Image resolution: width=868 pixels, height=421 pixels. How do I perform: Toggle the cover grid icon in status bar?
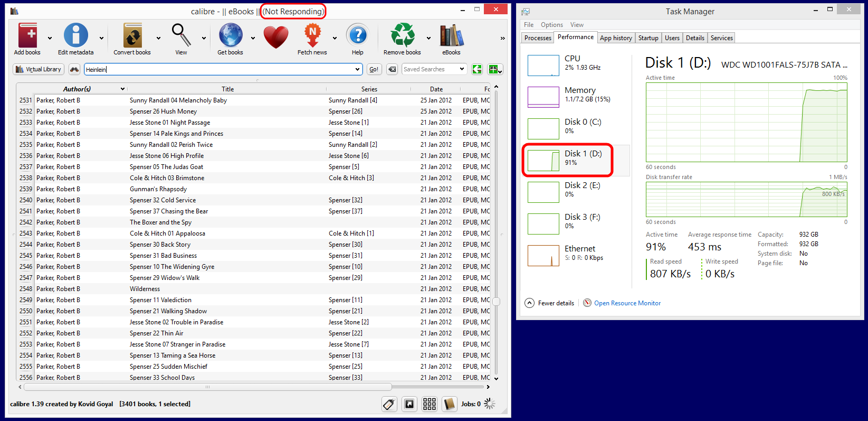click(x=430, y=404)
